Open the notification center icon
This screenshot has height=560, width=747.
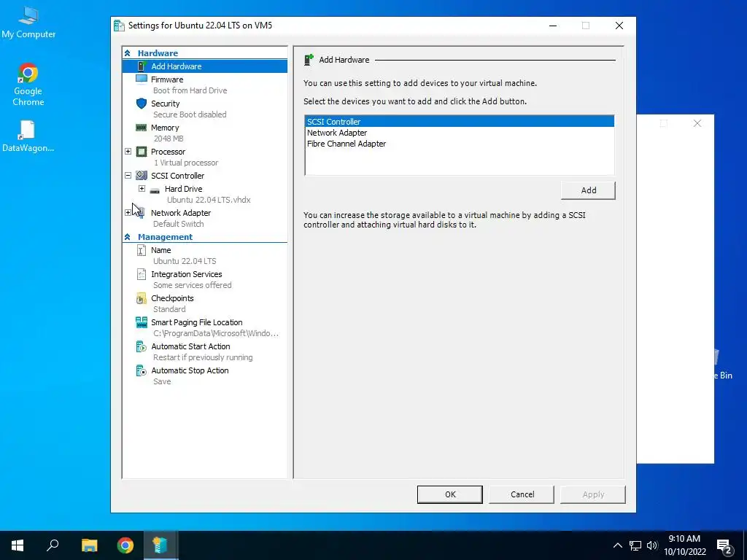724,545
